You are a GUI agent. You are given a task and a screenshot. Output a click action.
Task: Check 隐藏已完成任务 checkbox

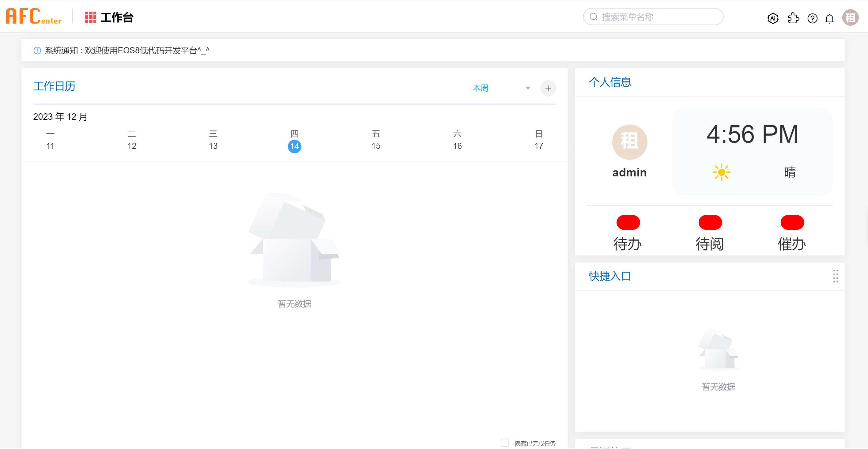[x=504, y=443]
